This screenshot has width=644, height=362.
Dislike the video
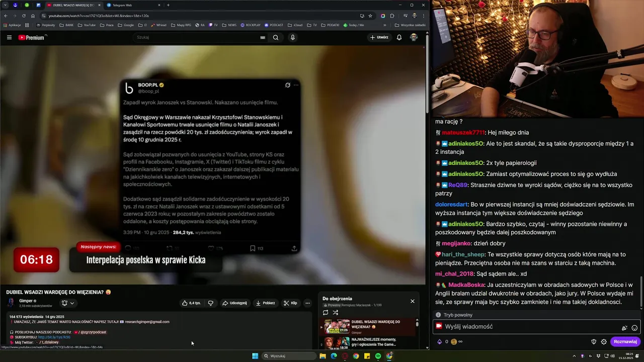pyautogui.click(x=211, y=303)
